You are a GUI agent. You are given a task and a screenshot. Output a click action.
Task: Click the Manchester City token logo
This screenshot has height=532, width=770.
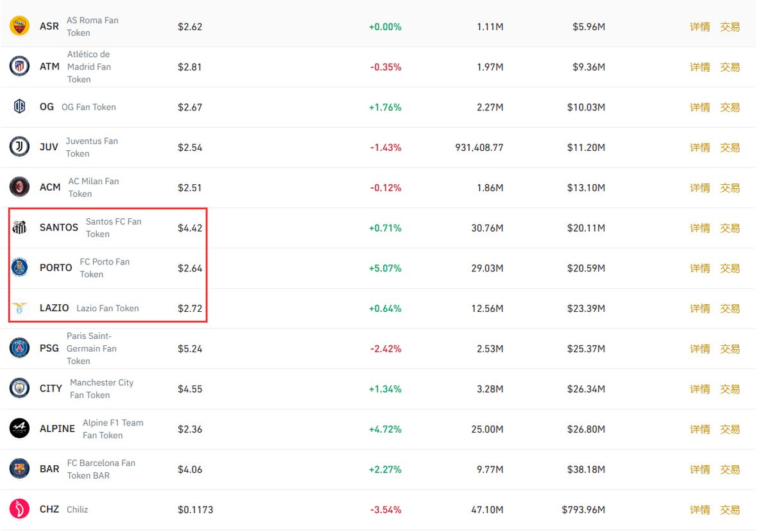pyautogui.click(x=19, y=388)
